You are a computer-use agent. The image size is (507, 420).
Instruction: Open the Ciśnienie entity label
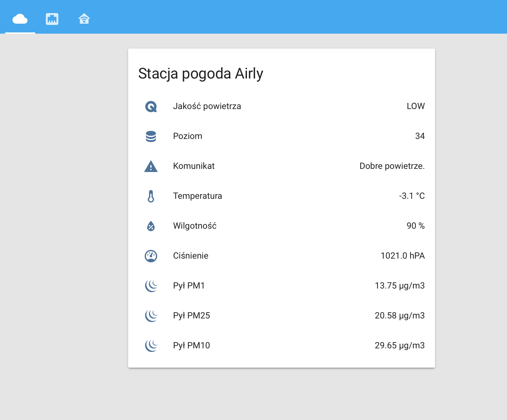pyautogui.click(x=191, y=256)
